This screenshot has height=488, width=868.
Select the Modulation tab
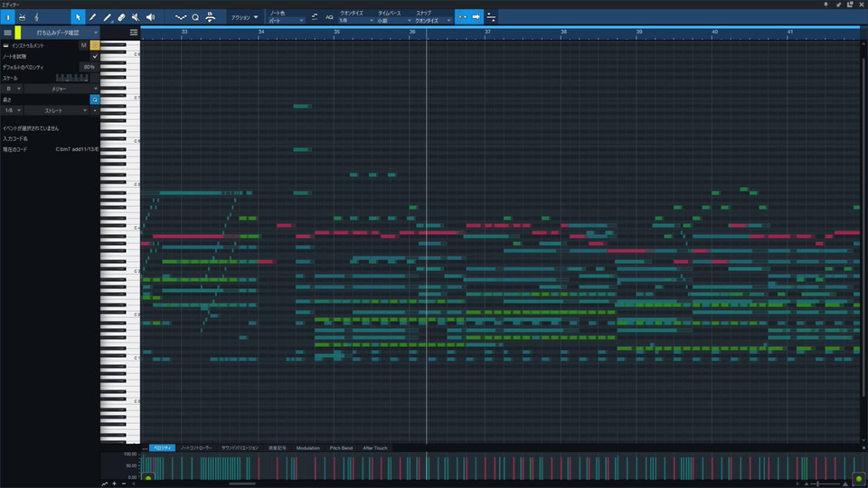307,447
